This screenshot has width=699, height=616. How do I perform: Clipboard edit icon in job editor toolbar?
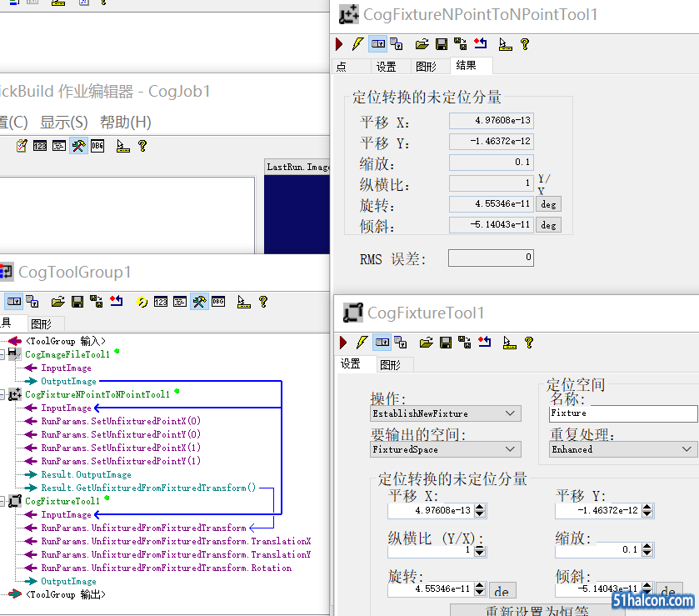(22, 146)
